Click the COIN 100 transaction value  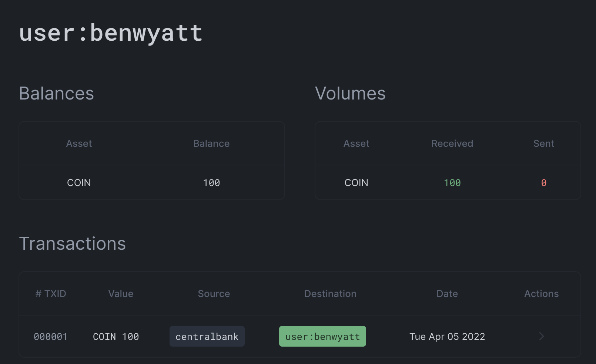[x=116, y=337]
